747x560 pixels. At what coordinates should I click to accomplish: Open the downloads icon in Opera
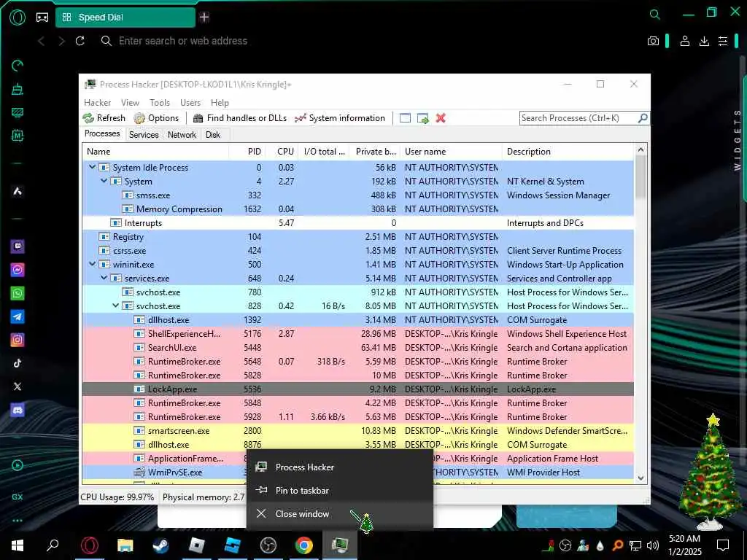coord(704,41)
